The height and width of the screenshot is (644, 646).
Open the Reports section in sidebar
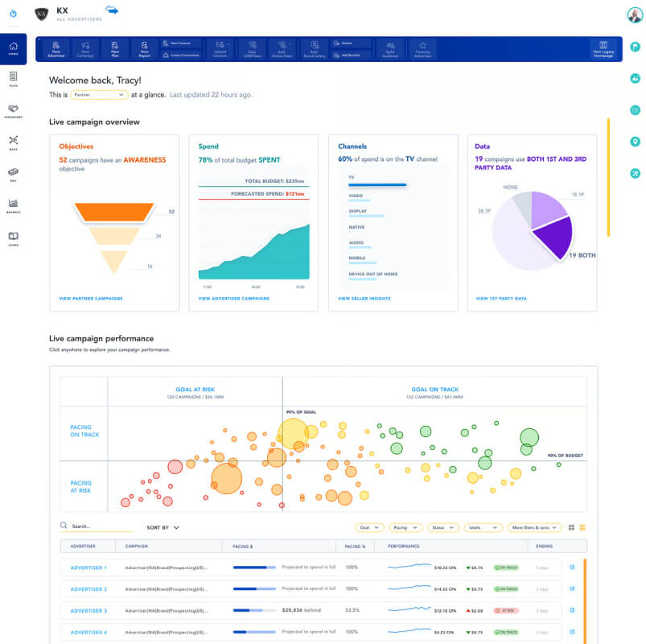[13, 206]
